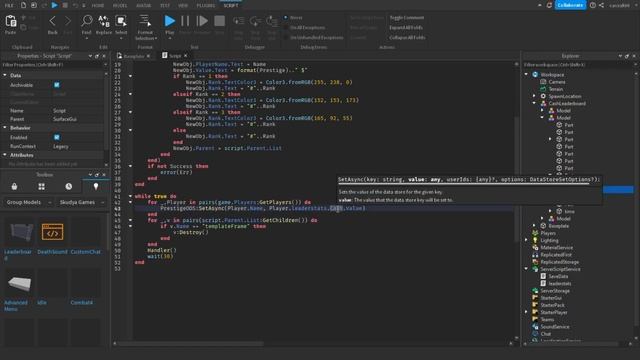
Task: Collapse the Behavior properties section
Action: (x=5, y=128)
